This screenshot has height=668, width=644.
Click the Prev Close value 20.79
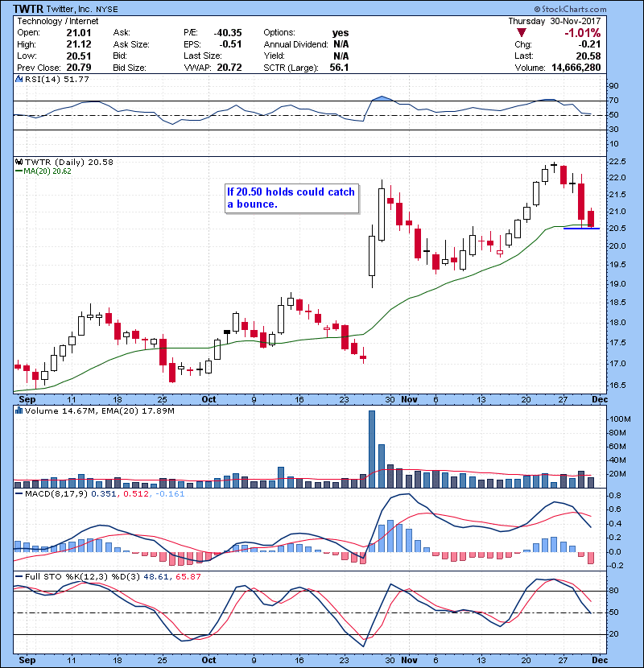(79, 68)
